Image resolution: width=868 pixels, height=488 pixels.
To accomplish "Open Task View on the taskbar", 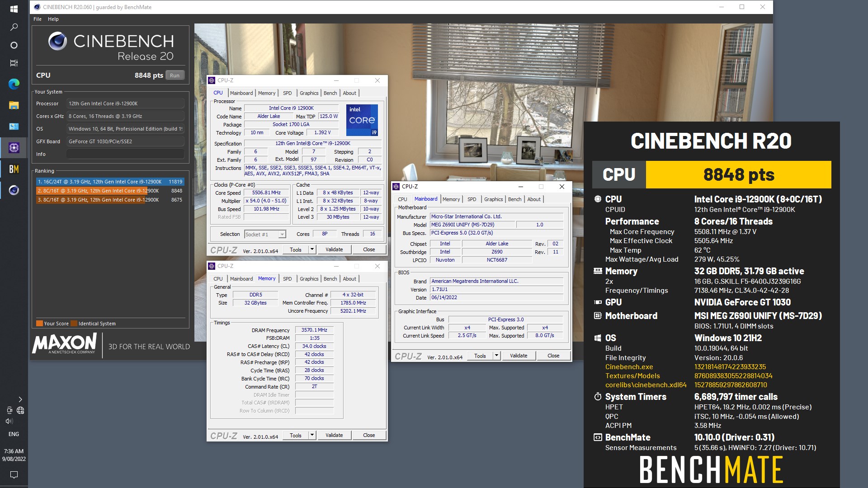I will pyautogui.click(x=14, y=63).
